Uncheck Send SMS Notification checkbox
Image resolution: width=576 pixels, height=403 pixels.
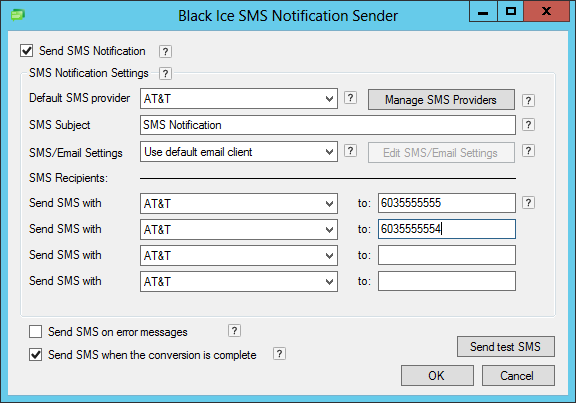[x=26, y=51]
